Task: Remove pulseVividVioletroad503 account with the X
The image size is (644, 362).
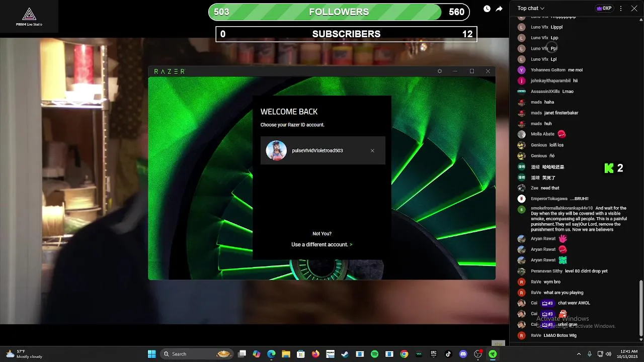Action: [372, 151]
